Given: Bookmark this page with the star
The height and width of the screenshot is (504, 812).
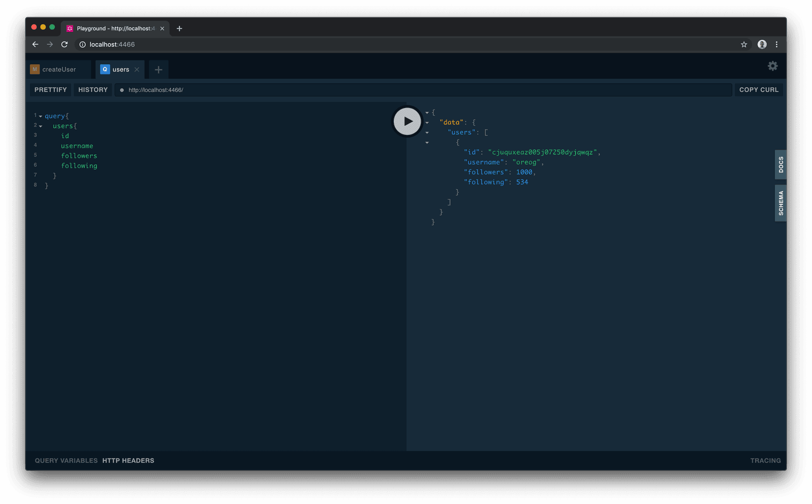Looking at the screenshot, I should pos(744,45).
